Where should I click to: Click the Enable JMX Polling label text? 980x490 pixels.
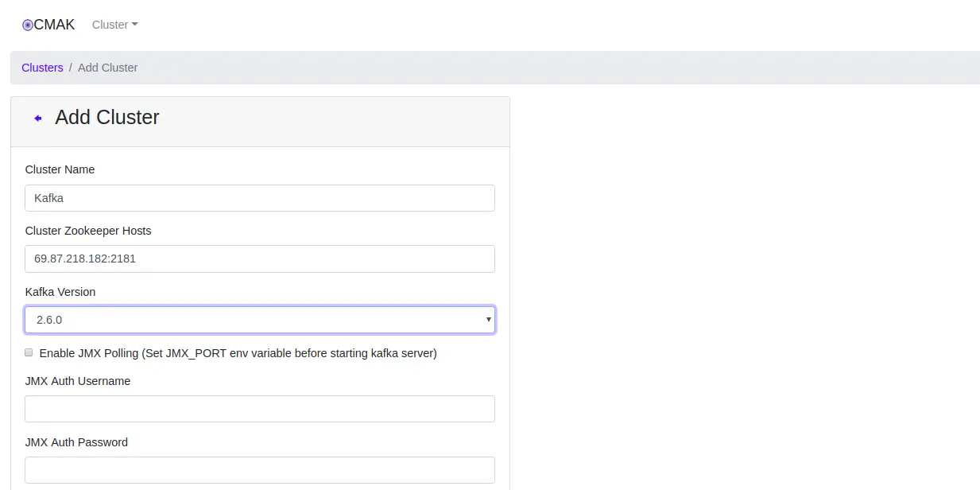[x=238, y=353]
